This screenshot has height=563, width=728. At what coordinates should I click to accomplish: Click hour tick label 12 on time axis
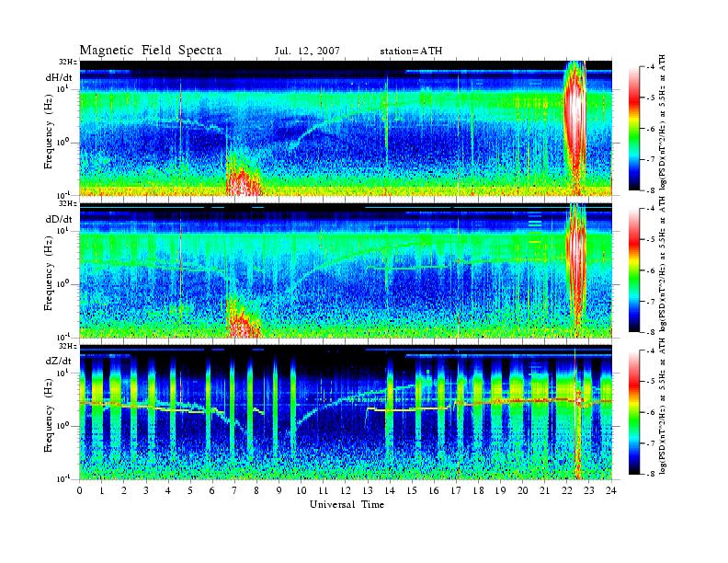[346, 490]
